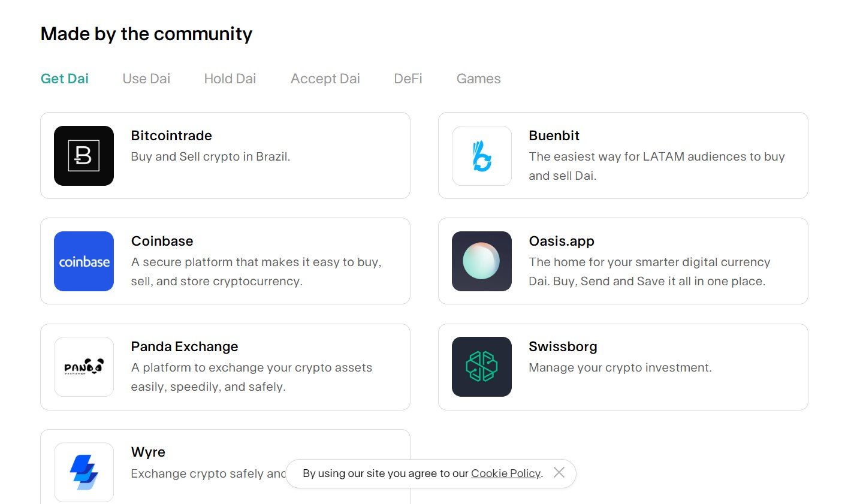Switch to the Hold Dai tab
Viewport: 866px width, 504px height.
tap(230, 79)
